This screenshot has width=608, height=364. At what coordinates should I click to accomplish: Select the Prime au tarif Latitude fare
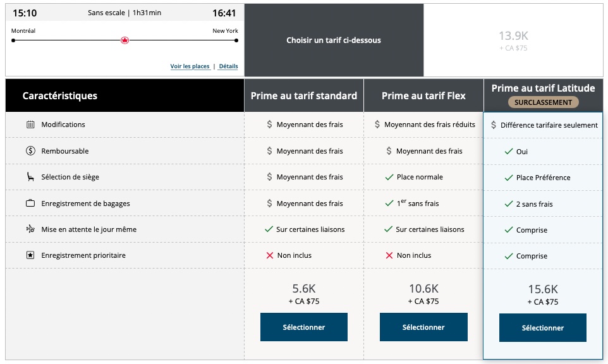542,327
